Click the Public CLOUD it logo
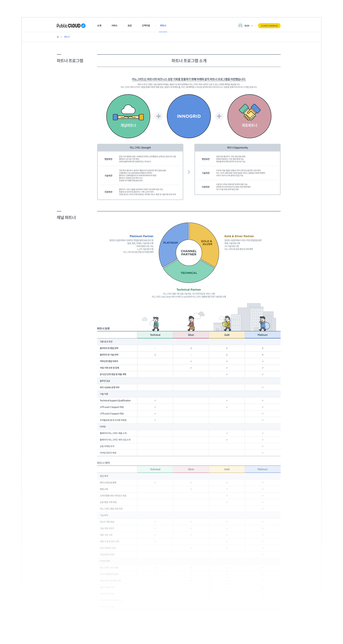343x644 pixels. pyautogui.click(x=71, y=26)
